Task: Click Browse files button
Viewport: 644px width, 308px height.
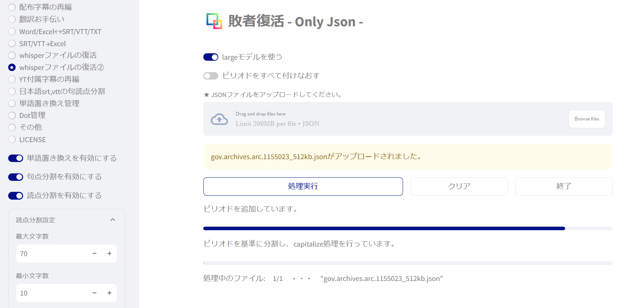Action: [586, 119]
